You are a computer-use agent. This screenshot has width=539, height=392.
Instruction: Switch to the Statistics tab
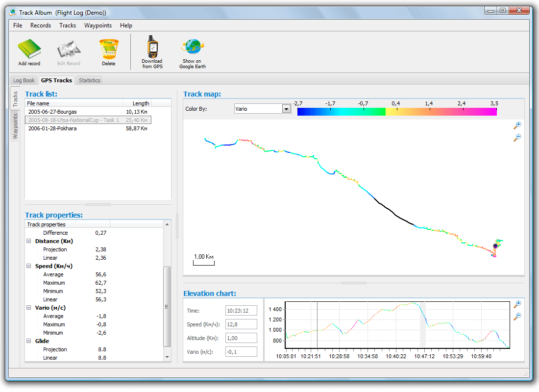89,80
